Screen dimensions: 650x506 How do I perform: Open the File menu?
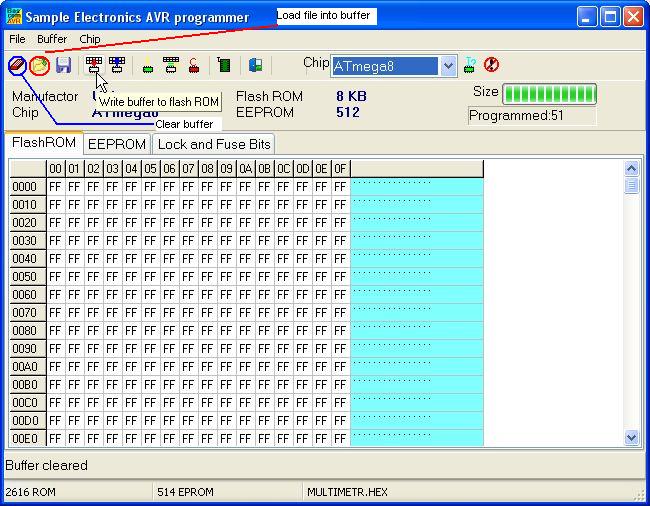click(x=17, y=39)
